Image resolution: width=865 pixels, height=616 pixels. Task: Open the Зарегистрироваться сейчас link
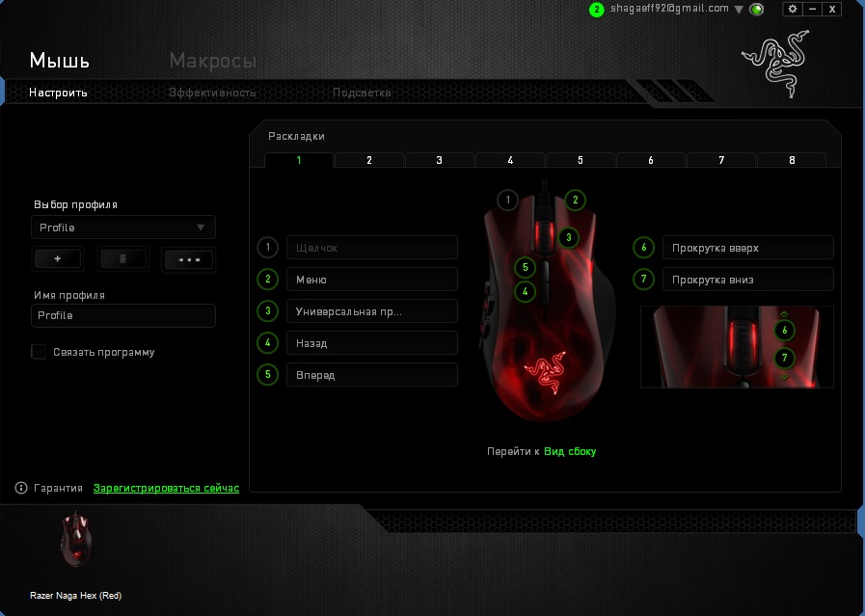(166, 488)
